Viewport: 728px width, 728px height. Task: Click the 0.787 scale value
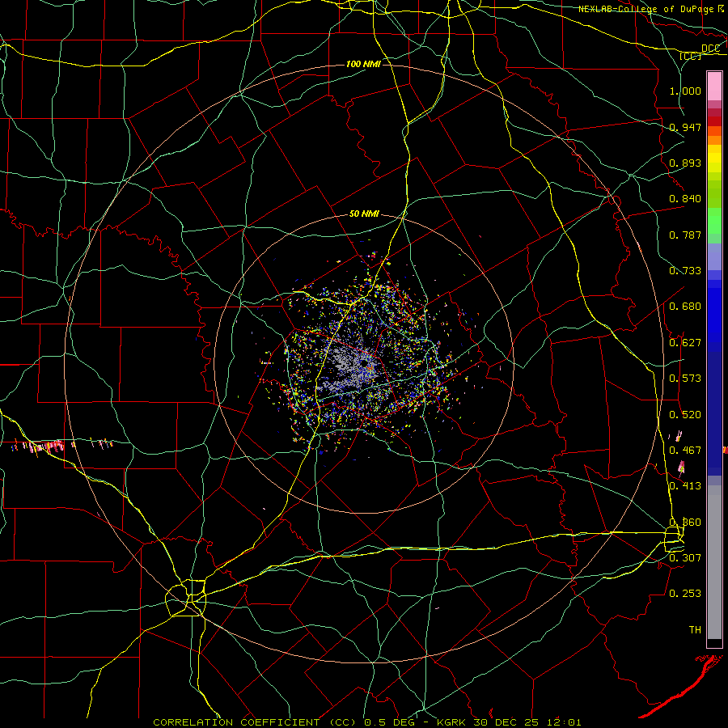[x=685, y=235]
